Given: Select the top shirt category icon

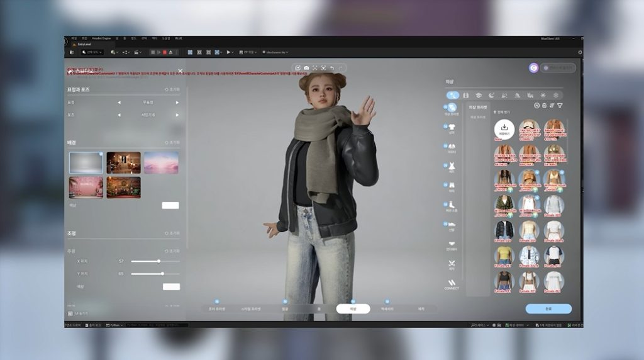Looking at the screenshot, I should pyautogui.click(x=452, y=128).
